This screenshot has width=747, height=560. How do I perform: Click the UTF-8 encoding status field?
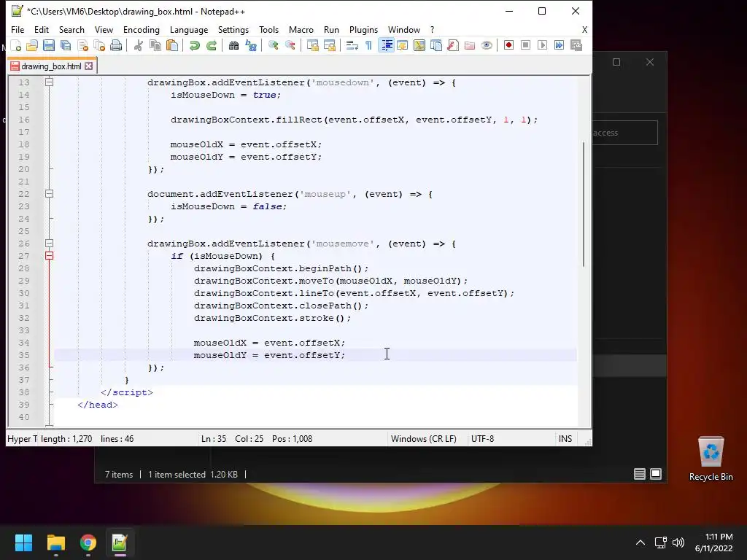coord(483,438)
